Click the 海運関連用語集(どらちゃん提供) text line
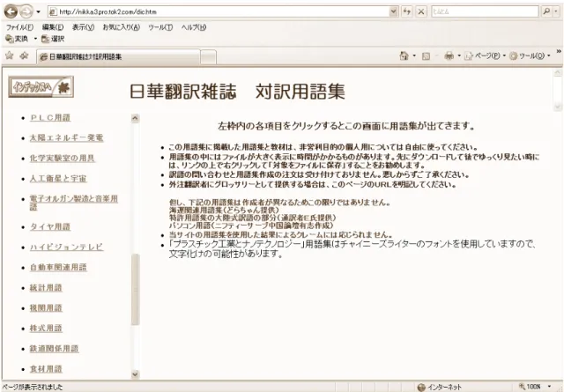 click(x=224, y=210)
